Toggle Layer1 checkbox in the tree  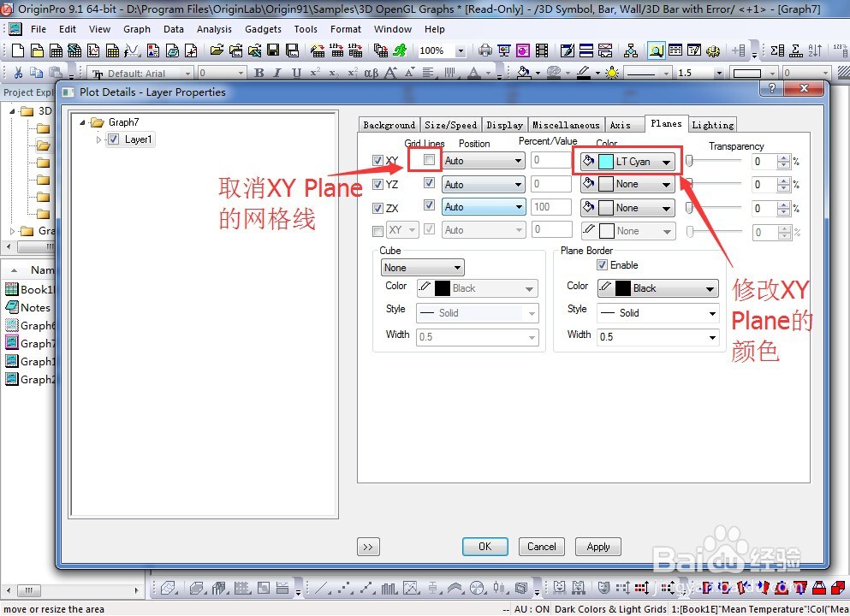113,139
